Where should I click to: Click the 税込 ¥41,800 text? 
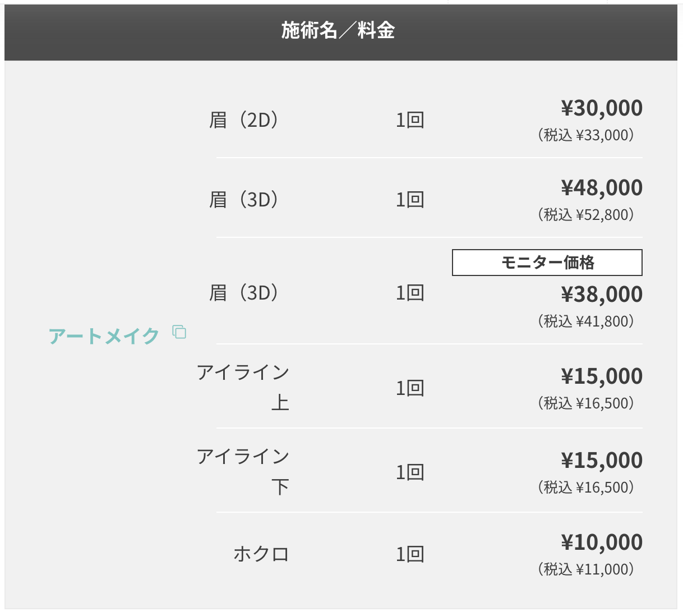[x=586, y=321]
